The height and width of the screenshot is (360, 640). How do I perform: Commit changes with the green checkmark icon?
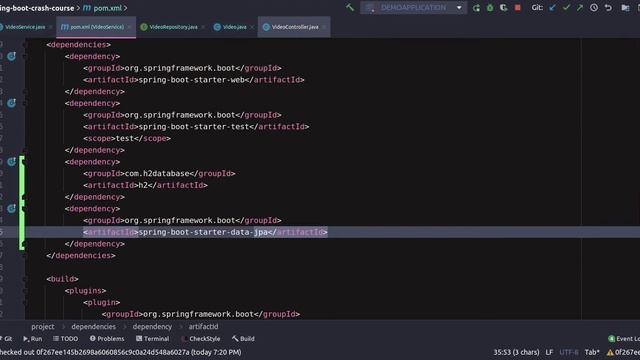[566, 8]
